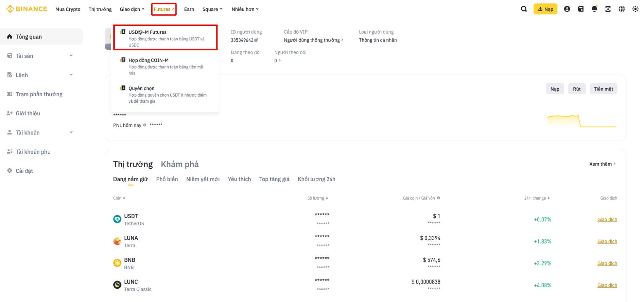This screenshot has height=302, width=644.
Task: Open the language globe icon
Action: (622, 9)
